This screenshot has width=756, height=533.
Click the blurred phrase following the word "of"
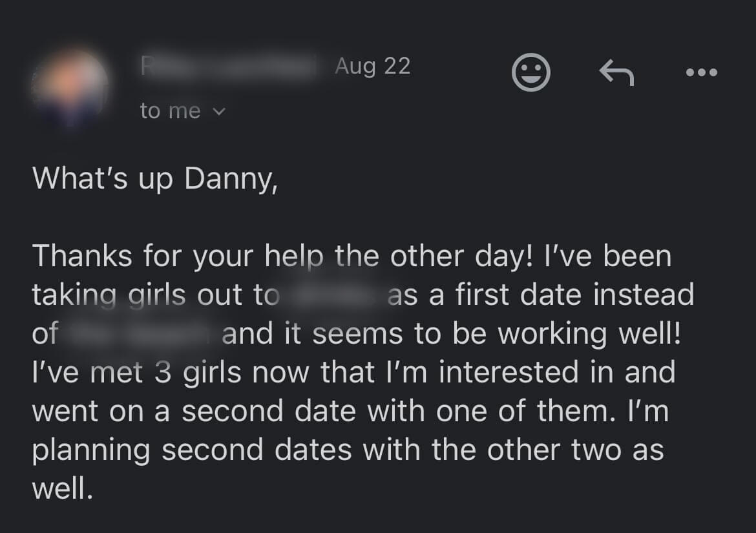pos(140,334)
